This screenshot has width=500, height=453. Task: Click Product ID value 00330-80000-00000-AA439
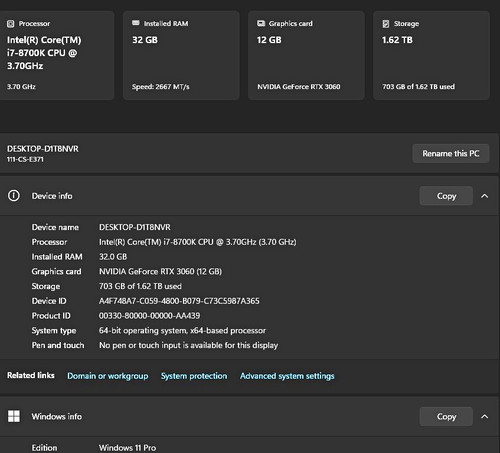click(x=150, y=316)
